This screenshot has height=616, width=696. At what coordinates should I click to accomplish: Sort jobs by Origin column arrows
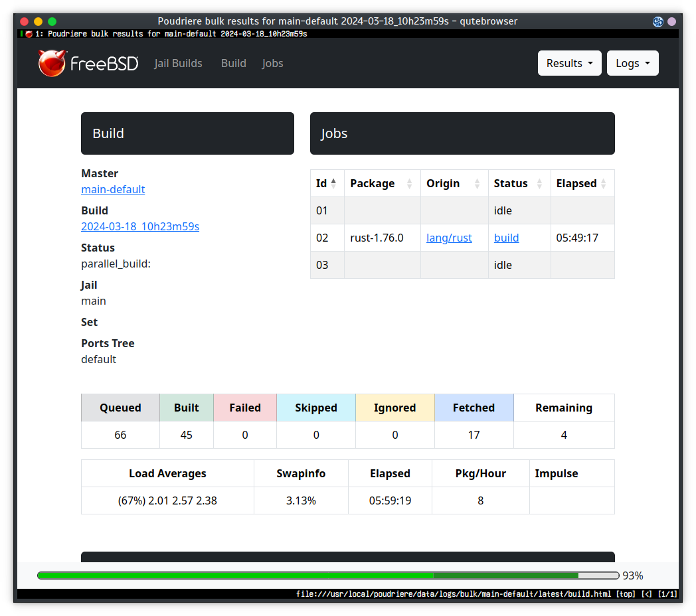(477, 184)
